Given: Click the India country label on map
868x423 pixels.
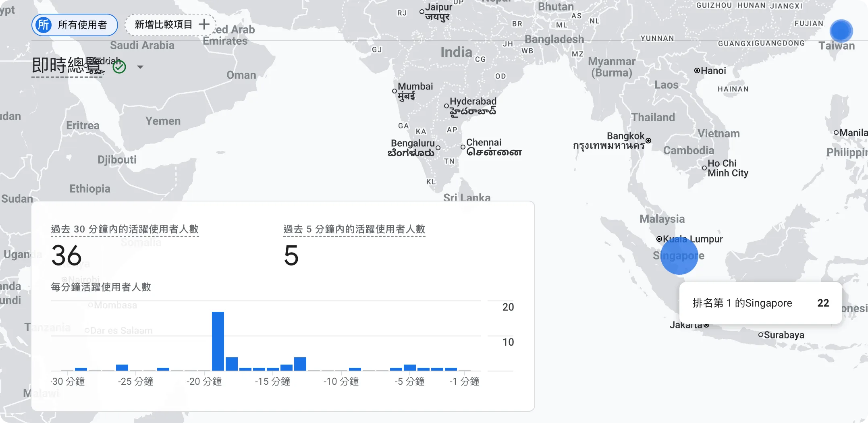Looking at the screenshot, I should click(456, 52).
